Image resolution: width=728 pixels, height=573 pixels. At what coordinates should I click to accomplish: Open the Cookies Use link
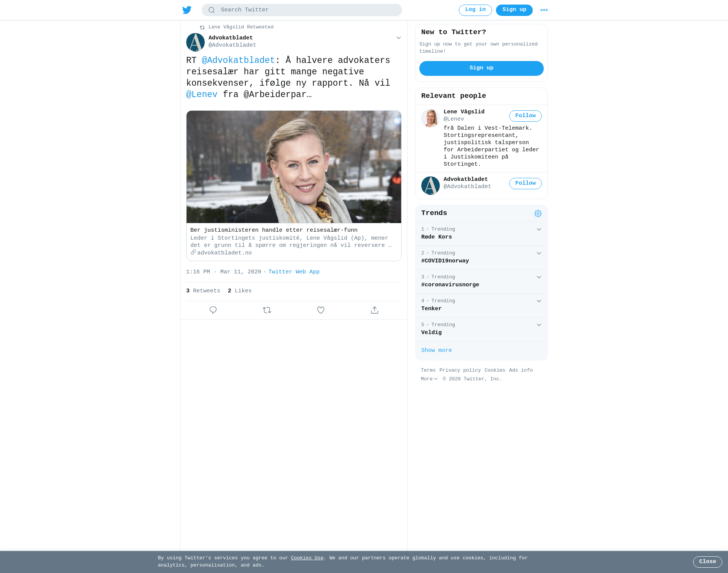point(307,558)
